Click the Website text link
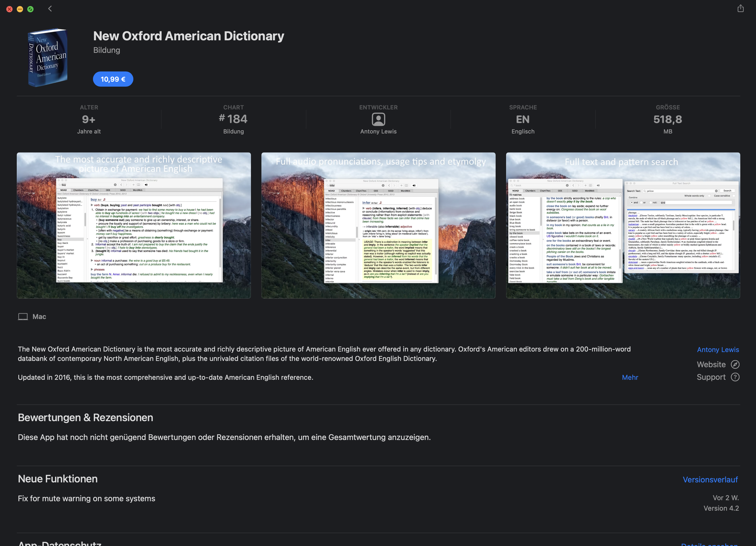The width and height of the screenshot is (756, 546). click(x=711, y=364)
